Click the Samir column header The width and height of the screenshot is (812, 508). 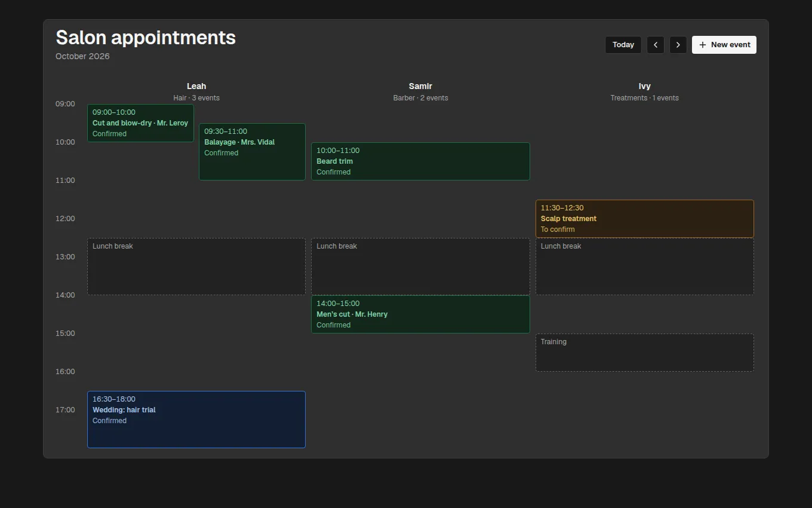pos(420,86)
